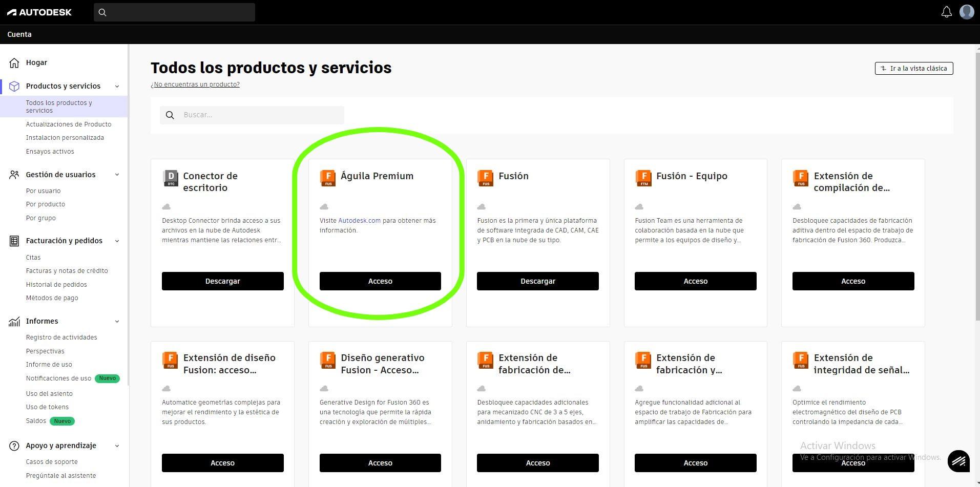Click Descargar on Conector de escritorio card
Viewport: 980px width, 487px height.
[223, 281]
